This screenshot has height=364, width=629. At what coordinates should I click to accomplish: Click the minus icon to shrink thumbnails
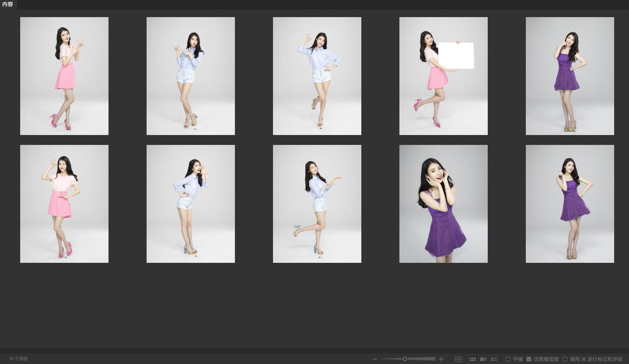point(375,359)
